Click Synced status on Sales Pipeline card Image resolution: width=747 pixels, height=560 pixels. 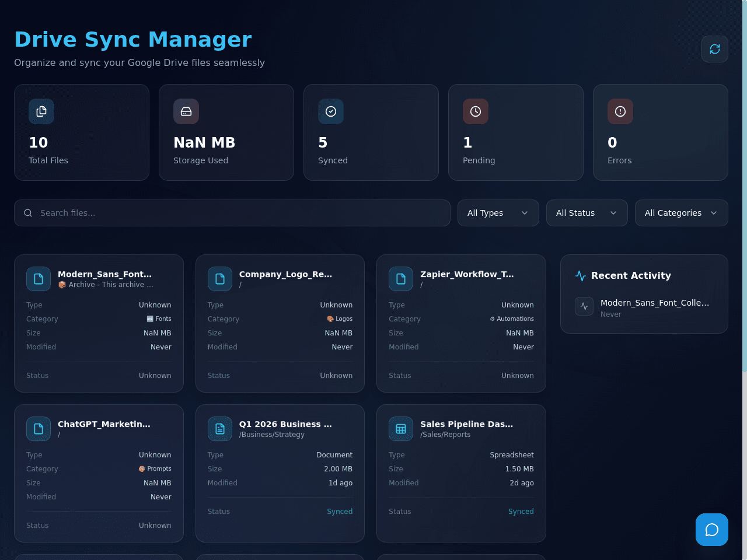coord(521,512)
